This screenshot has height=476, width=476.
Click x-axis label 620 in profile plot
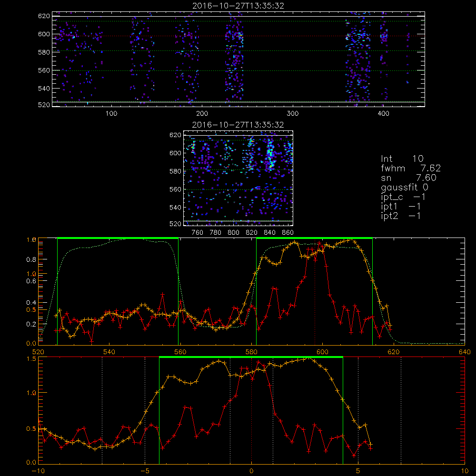(x=394, y=352)
